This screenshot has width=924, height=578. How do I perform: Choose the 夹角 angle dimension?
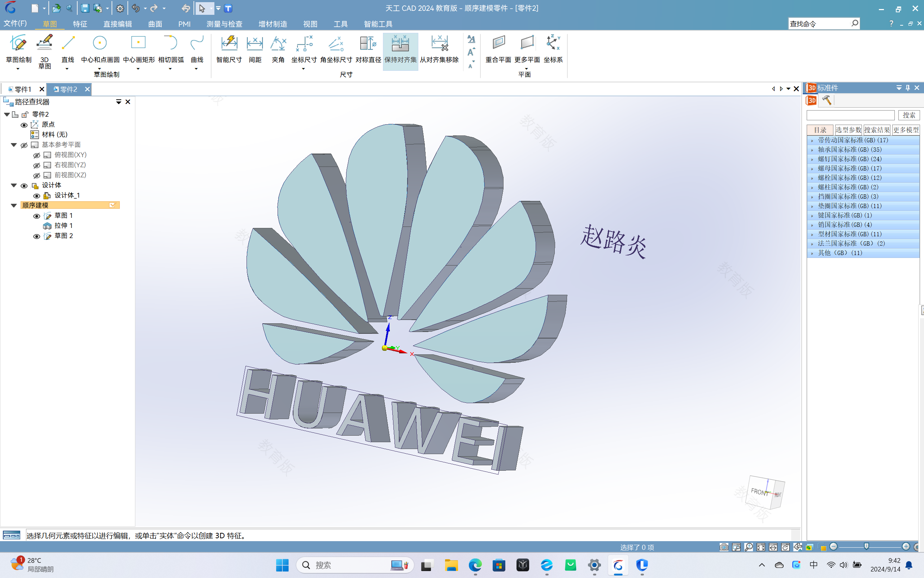click(278, 49)
